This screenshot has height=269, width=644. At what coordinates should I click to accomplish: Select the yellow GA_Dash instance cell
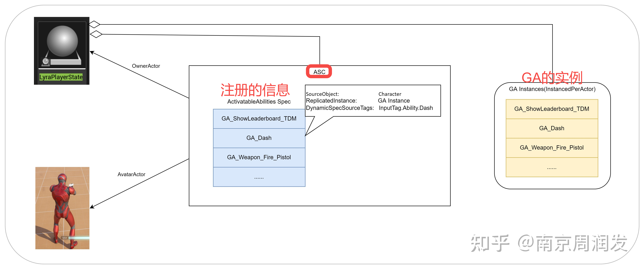pos(552,128)
